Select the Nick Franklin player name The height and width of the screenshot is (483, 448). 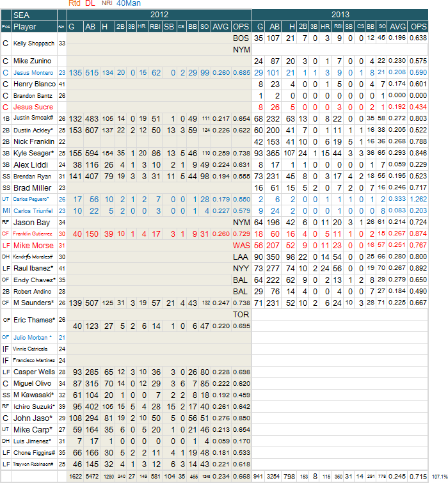[x=34, y=141]
